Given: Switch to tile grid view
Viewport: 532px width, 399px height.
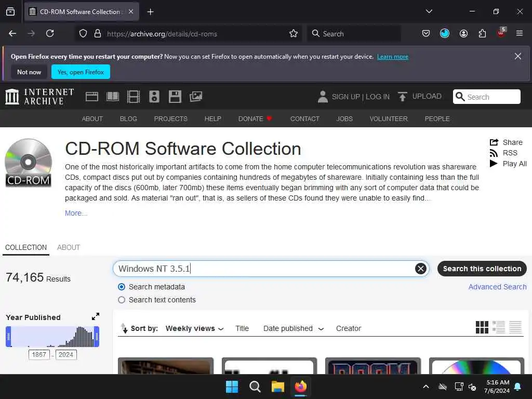Looking at the screenshot, I should [x=482, y=327].
